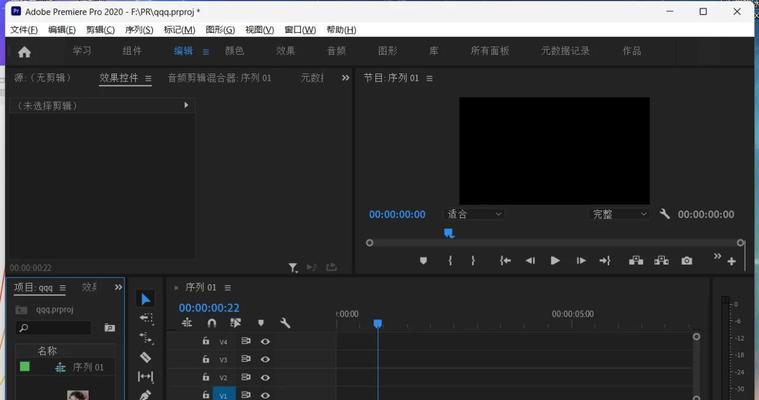Open the 序列(S) menu

pyautogui.click(x=139, y=30)
